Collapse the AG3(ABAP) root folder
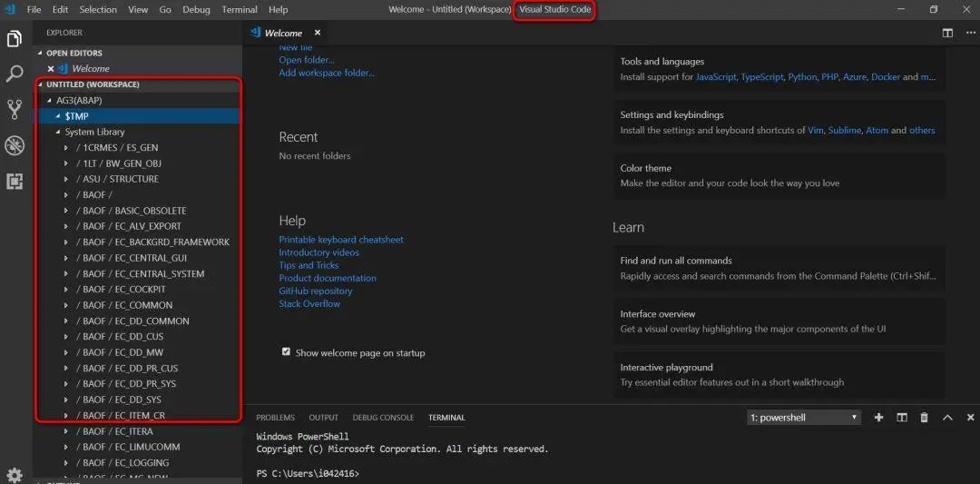Viewport: 980px width, 484px height. coord(49,100)
